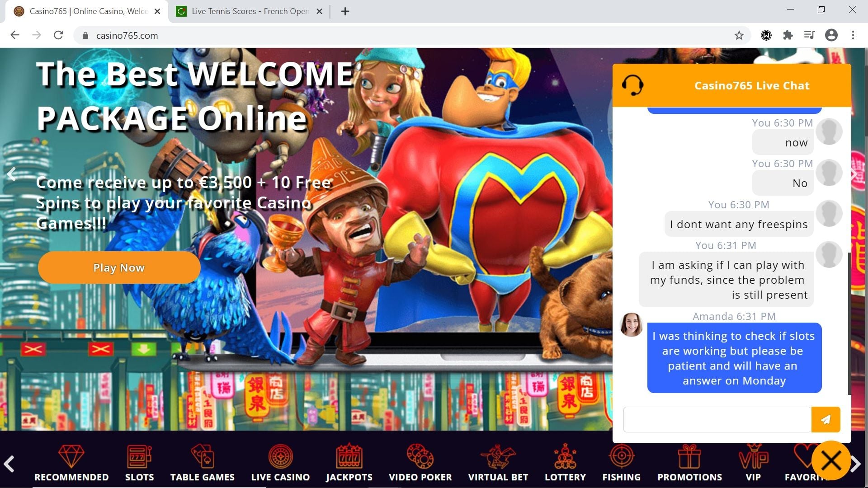Show the next banner slide
The image size is (868, 488).
coord(854,174)
